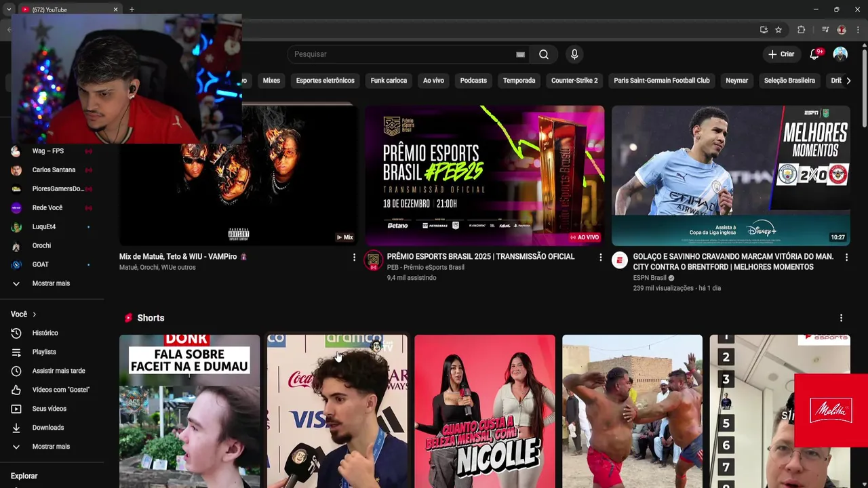Open Short about Donk and FACEIT
The width and height of the screenshot is (868, 488).
[x=189, y=411]
